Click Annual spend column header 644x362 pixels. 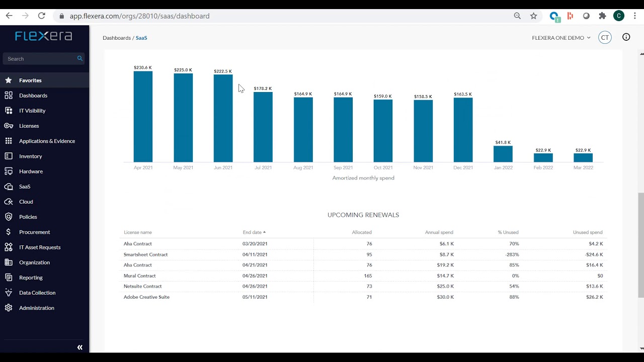point(439,232)
